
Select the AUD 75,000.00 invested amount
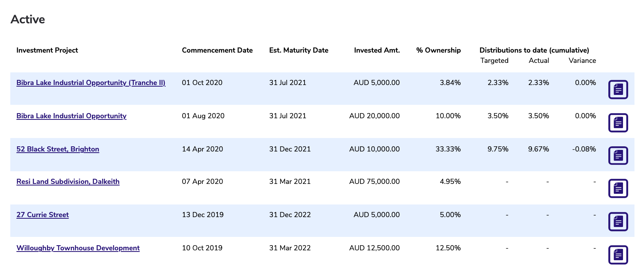pos(374,182)
